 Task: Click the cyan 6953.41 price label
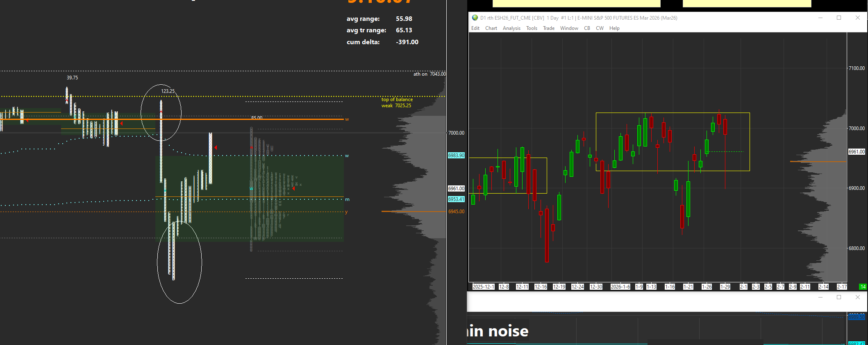coord(456,199)
